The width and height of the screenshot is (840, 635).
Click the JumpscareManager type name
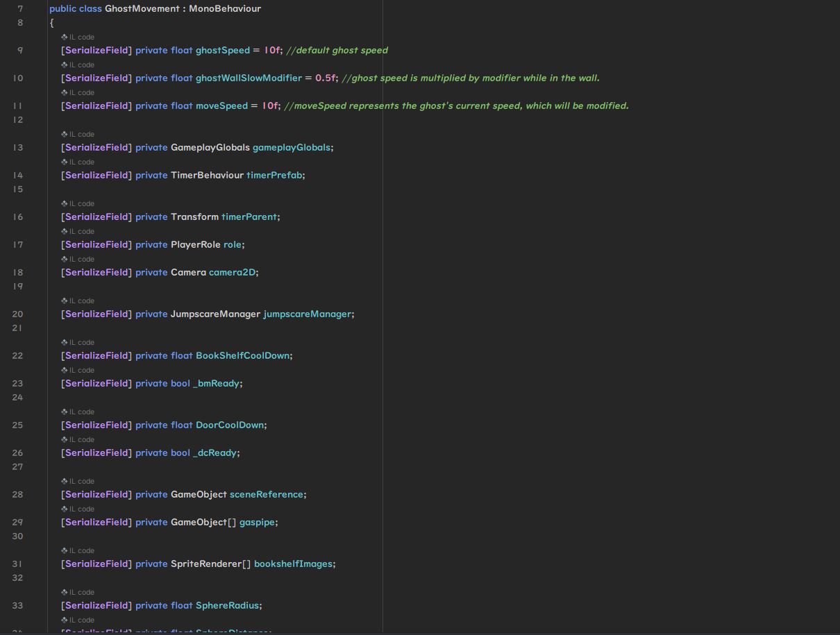tap(215, 314)
